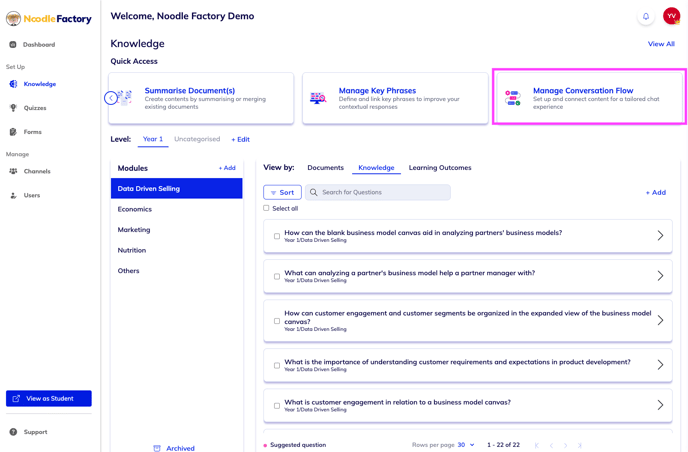688x452 pixels.
Task: Open the Quizzes lightbulb icon
Action: (13, 108)
